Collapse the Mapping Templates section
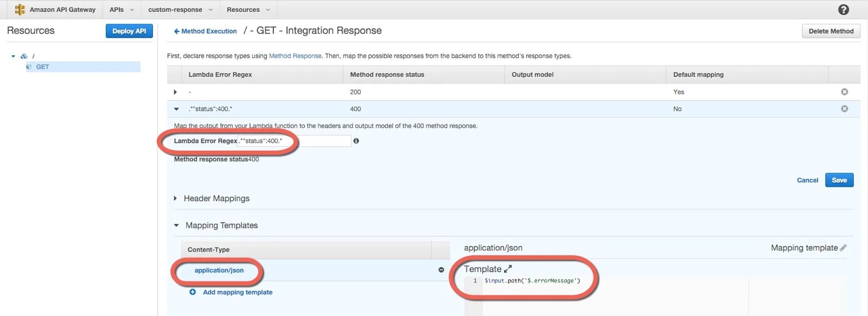Viewport: 868px width, 316px height. click(x=176, y=225)
